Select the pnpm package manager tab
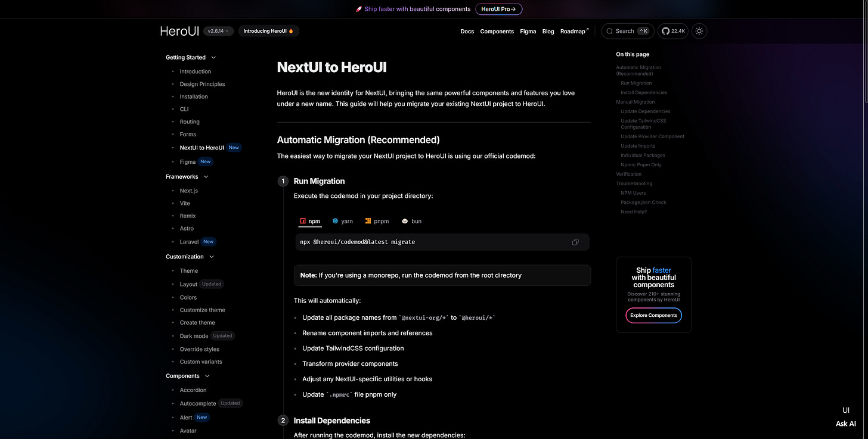Image resolution: width=868 pixels, height=439 pixels. 377,221
